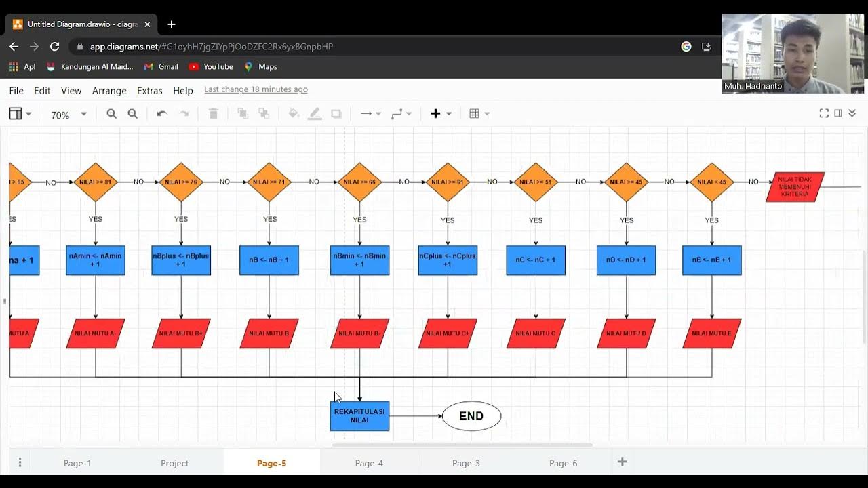Viewport: 868px width, 488px height.
Task: Go back in the browser
Action: click(14, 47)
